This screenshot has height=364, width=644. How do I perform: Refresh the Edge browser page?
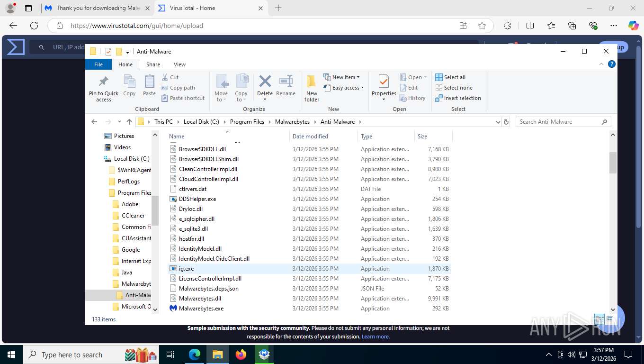(x=34, y=26)
